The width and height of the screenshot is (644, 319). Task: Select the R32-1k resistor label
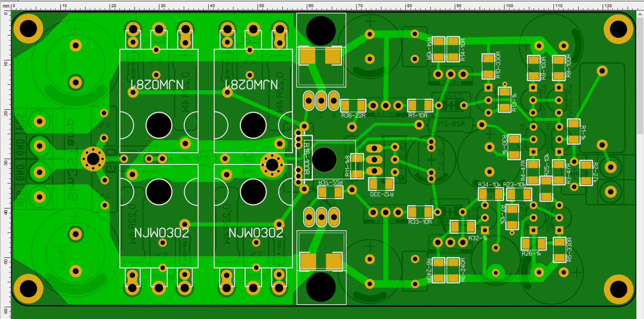pos(478,238)
